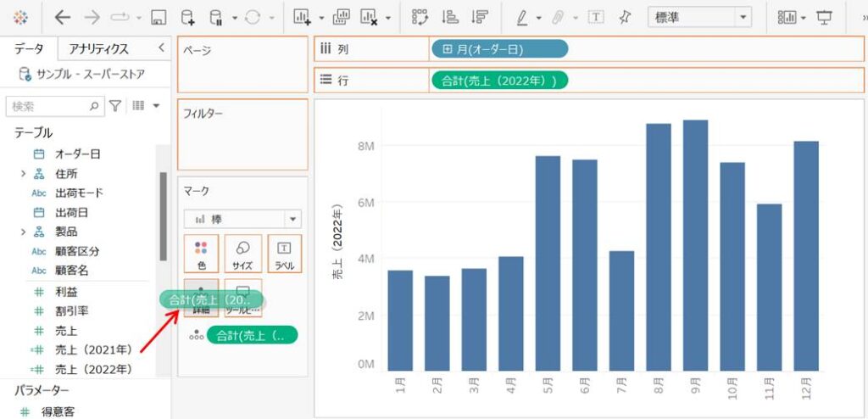Select the 顧客区分 field

point(77,251)
